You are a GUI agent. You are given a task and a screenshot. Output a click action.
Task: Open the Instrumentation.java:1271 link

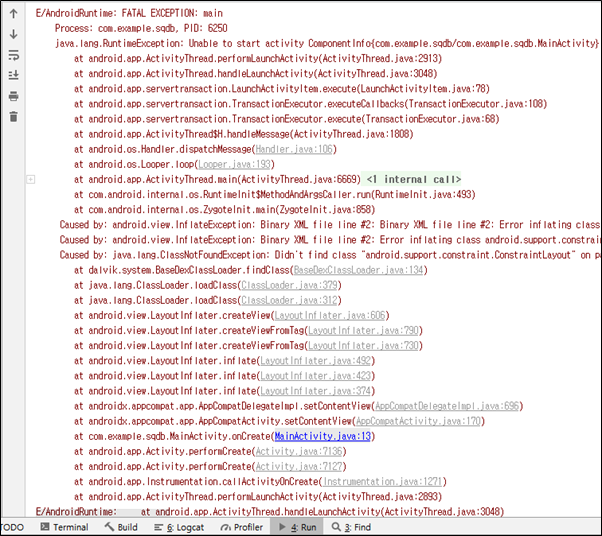pyautogui.click(x=382, y=481)
